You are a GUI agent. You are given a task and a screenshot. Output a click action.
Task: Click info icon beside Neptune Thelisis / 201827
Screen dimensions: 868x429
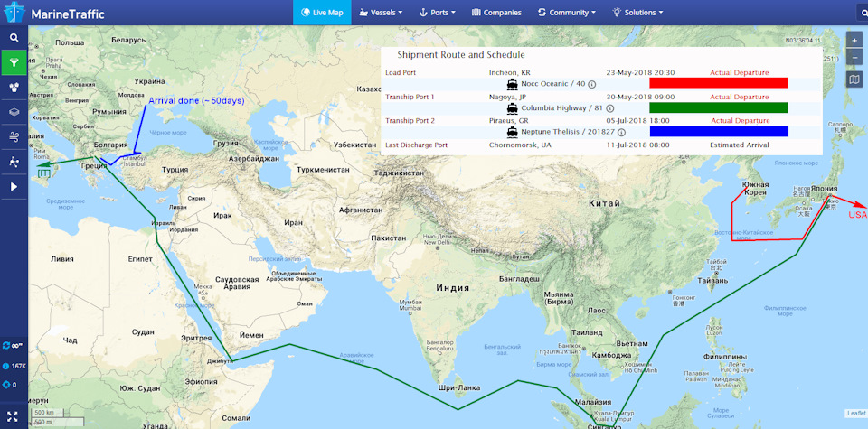(622, 132)
